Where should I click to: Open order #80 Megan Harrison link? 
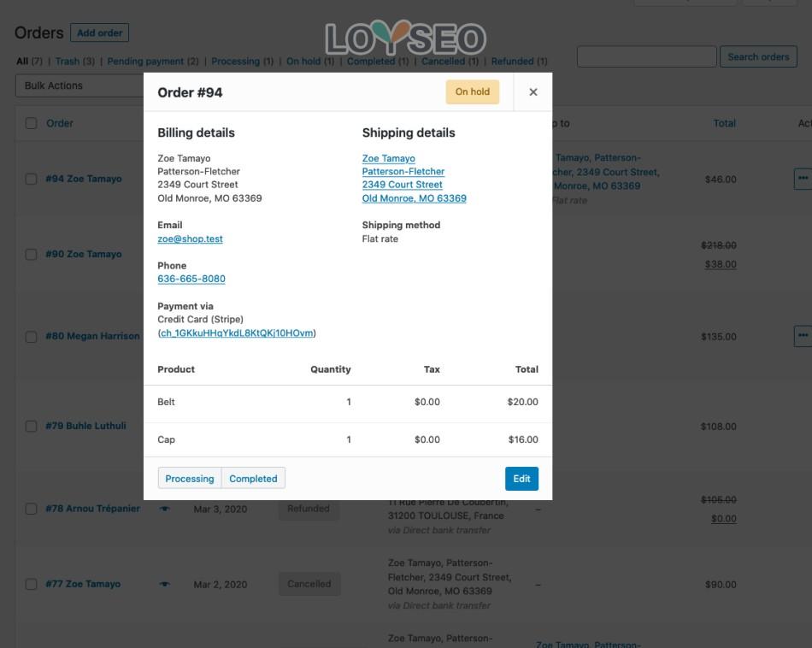92,336
